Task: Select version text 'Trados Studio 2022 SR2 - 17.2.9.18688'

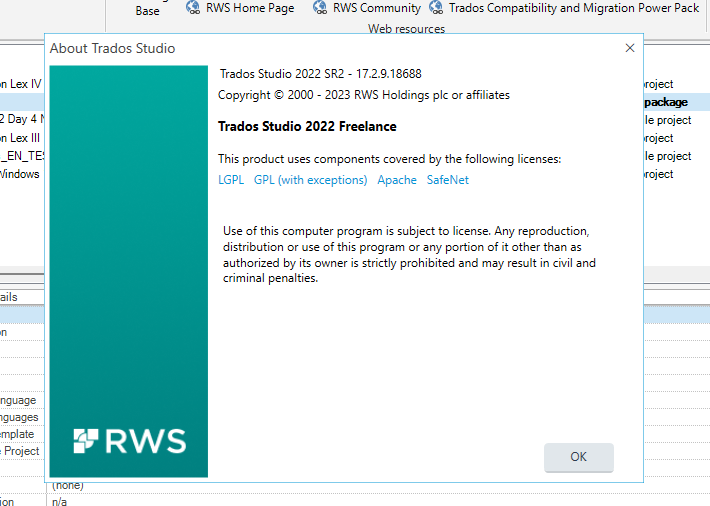Action: tap(321, 74)
